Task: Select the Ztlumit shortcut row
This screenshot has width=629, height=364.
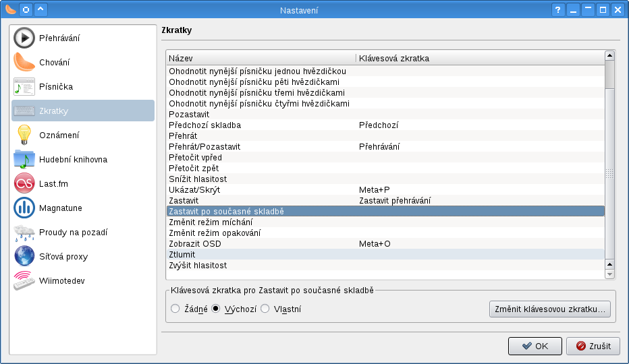Action: (x=385, y=255)
